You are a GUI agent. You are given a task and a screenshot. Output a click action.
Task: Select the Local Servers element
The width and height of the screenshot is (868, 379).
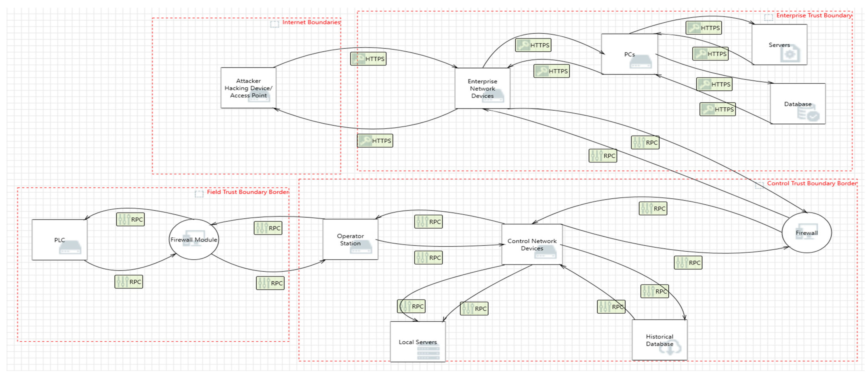pos(417,342)
